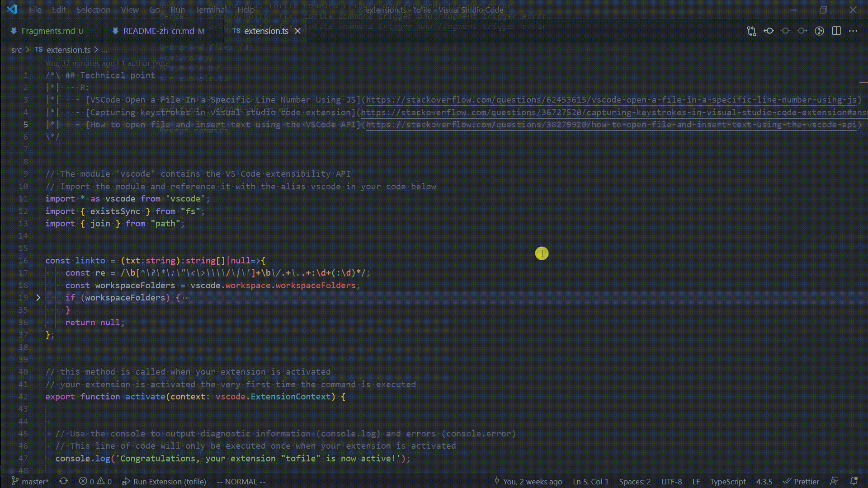The width and height of the screenshot is (868, 488).
Task: Open changes with previous revision icon
Action: pyautogui.click(x=769, y=31)
